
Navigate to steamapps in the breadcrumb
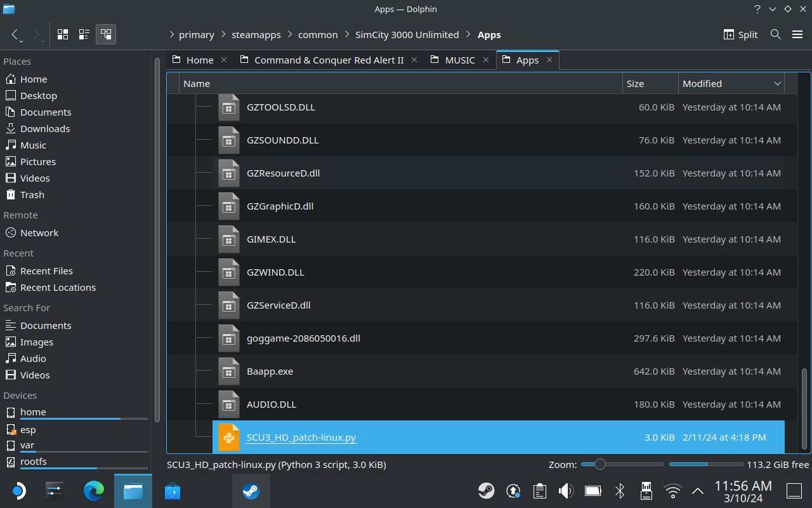pos(256,34)
